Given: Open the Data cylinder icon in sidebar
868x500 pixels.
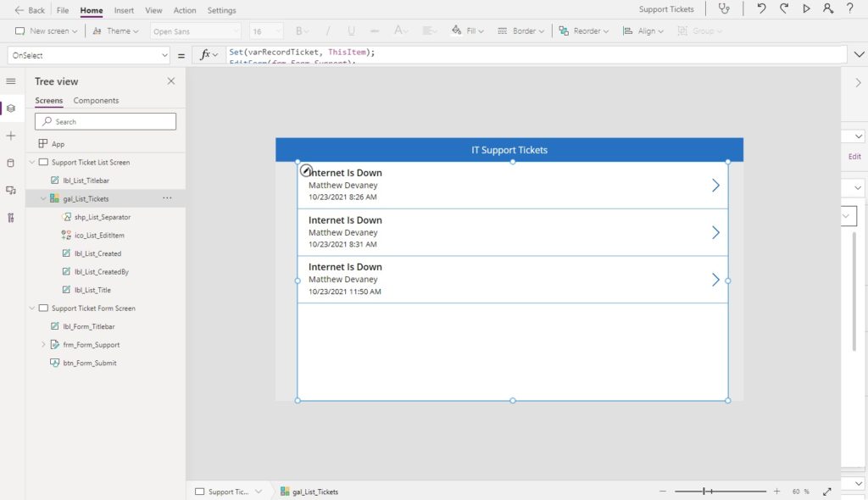Looking at the screenshot, I should click(10, 163).
